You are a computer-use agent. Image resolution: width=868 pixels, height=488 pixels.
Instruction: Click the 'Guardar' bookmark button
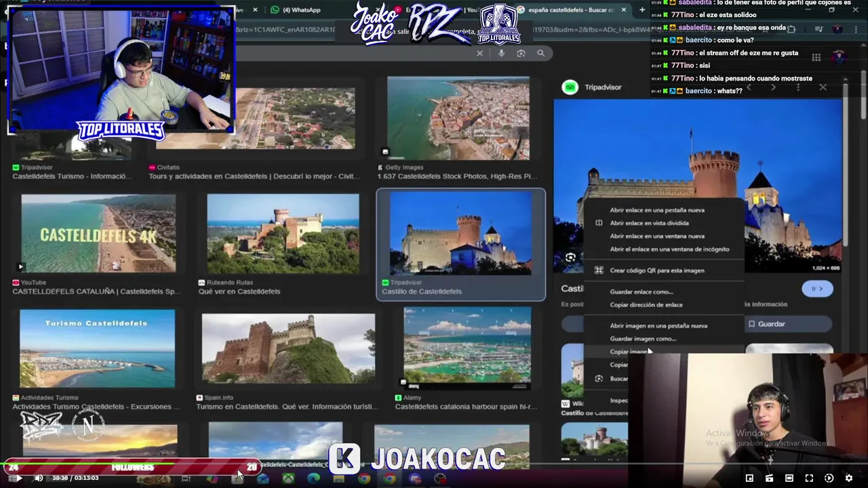click(789, 324)
